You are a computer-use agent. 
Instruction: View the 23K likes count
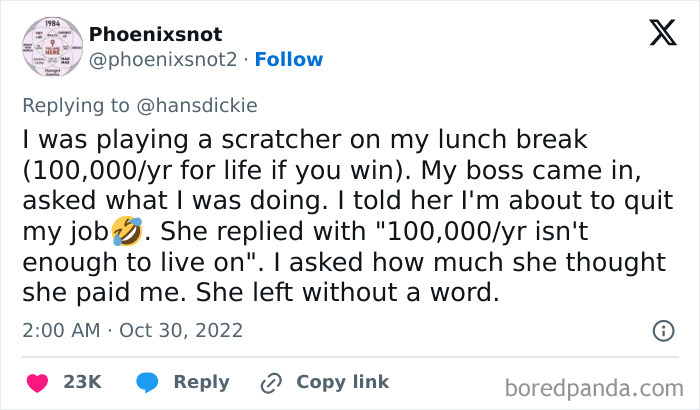(x=80, y=382)
